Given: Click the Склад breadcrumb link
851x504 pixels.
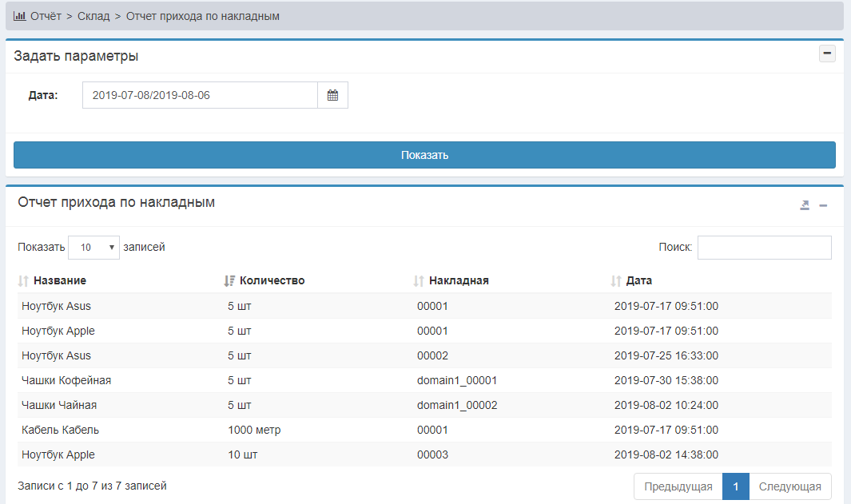Looking at the screenshot, I should tap(93, 16).
